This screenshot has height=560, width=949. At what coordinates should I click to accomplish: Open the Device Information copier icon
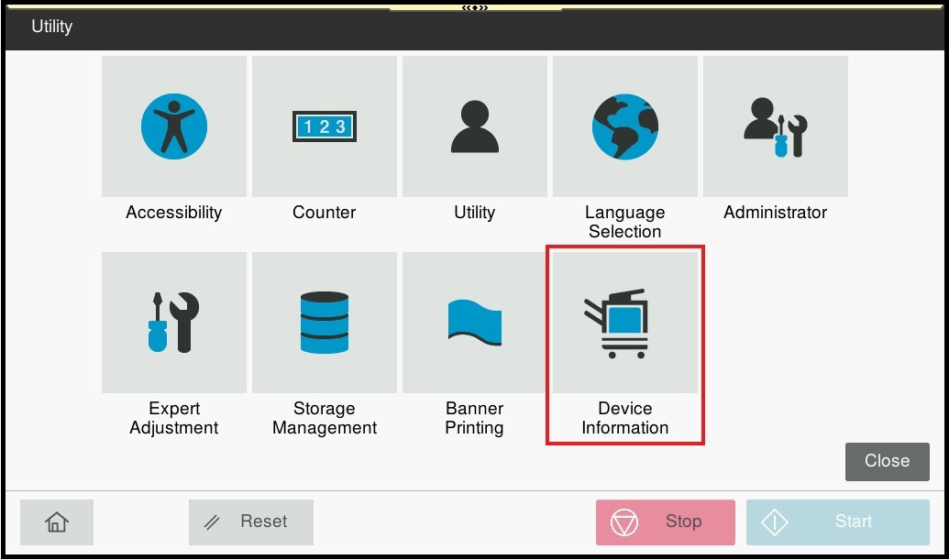625,323
